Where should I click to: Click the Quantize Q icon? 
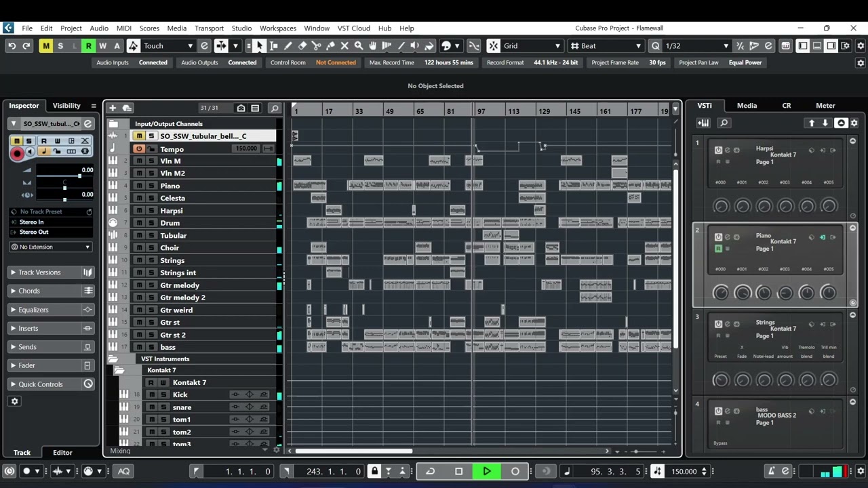pos(655,46)
